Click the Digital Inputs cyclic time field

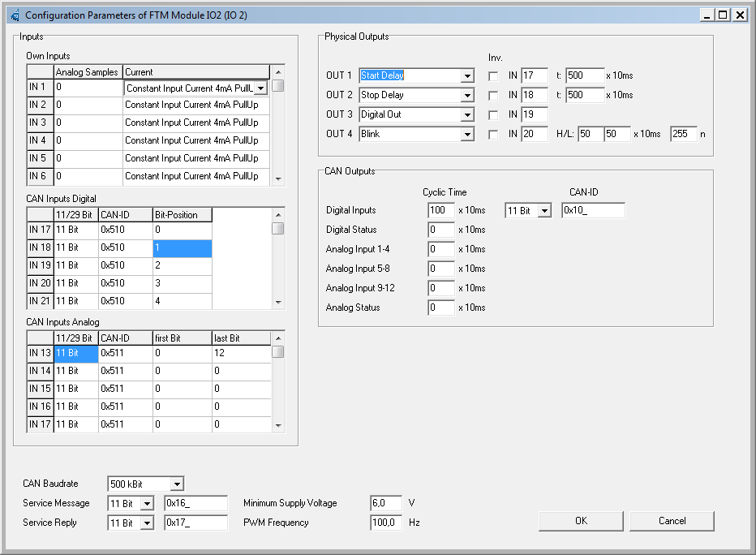pyautogui.click(x=441, y=210)
